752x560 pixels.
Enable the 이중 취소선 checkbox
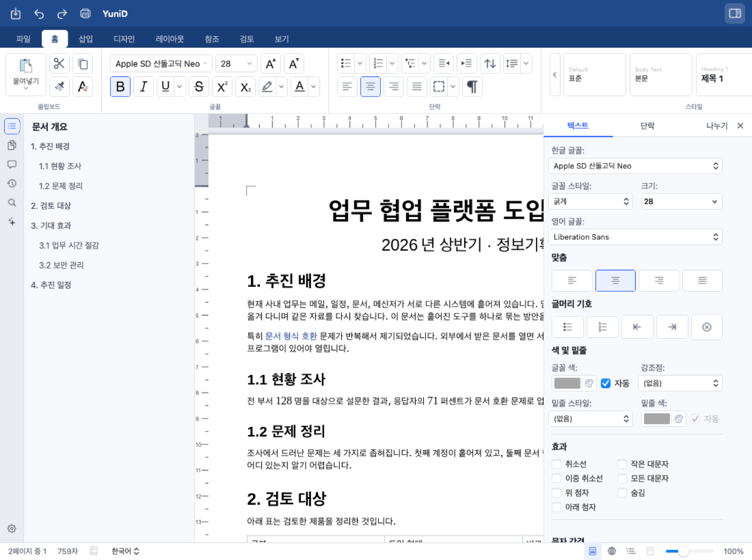pos(556,478)
